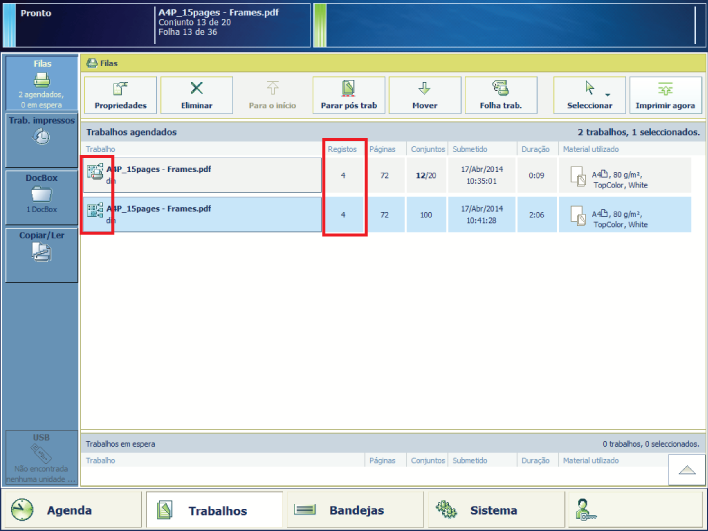Click the Bandejas tray icon
Image resolution: width=708 pixels, height=531 pixels.
[305, 510]
